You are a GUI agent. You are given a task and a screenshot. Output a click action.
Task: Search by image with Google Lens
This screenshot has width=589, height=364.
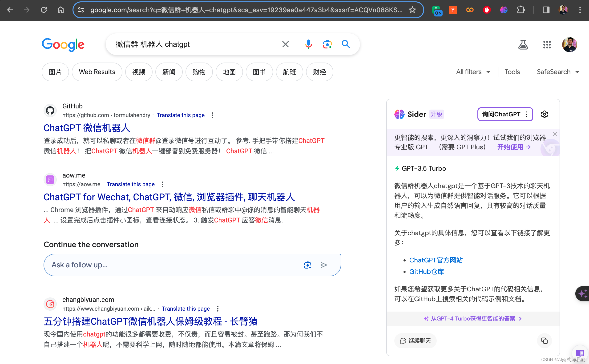(327, 44)
